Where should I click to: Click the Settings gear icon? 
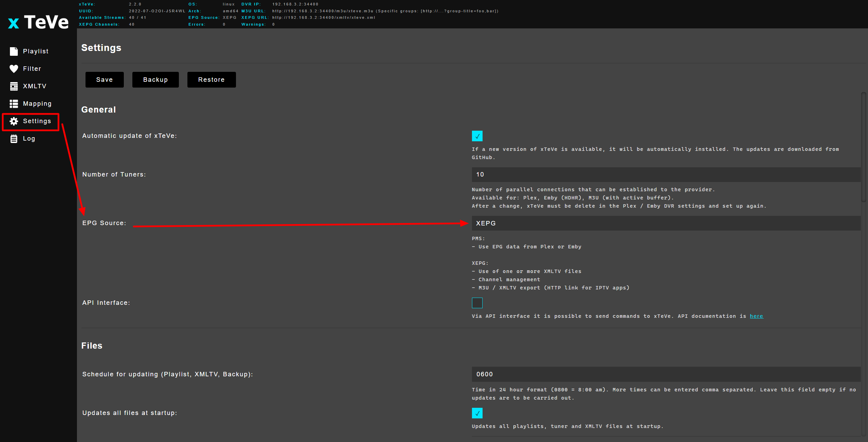coord(14,121)
